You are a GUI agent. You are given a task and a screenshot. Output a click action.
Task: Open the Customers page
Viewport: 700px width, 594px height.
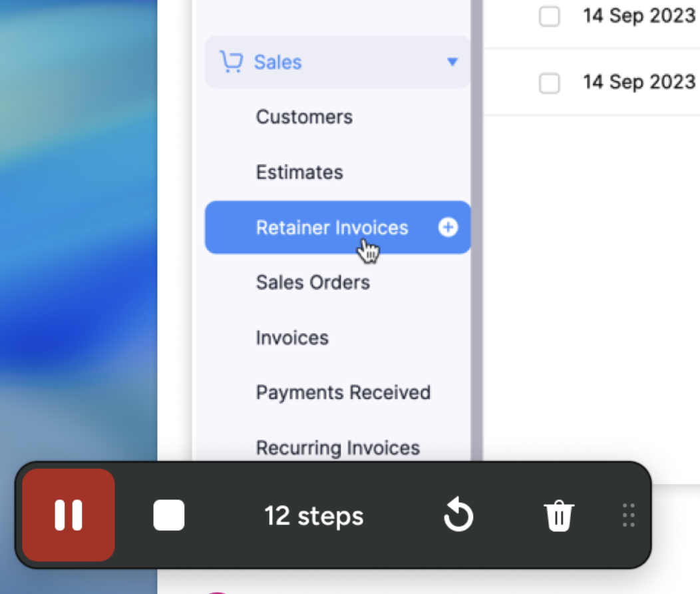[x=304, y=117]
